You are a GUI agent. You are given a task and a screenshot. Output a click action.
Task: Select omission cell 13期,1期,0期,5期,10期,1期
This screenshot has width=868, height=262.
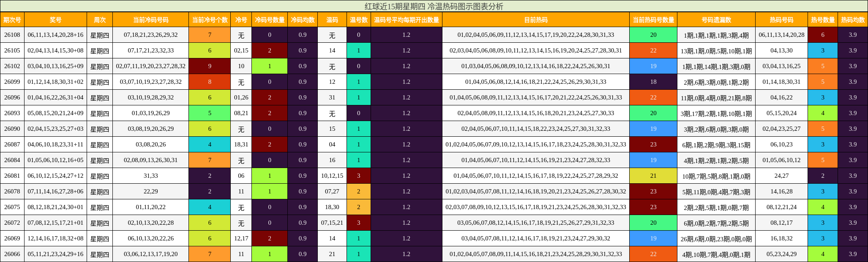[716, 51]
